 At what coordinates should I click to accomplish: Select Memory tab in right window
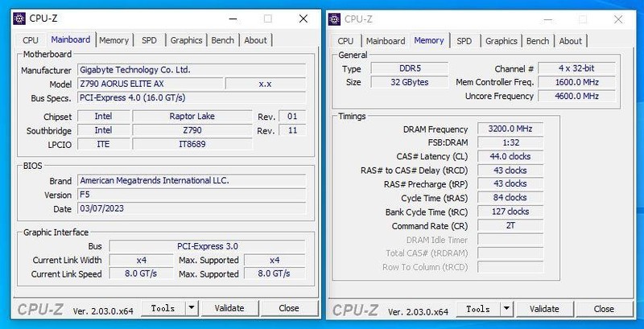tap(429, 40)
